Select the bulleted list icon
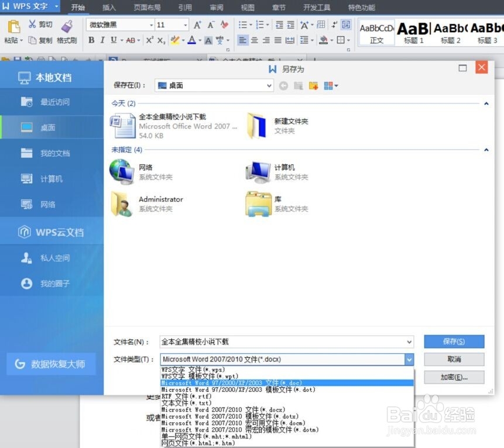Screen dimensions: 504x448 244,25
